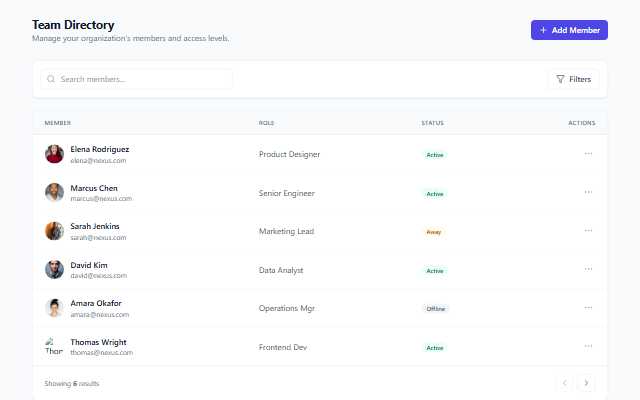Click the Data Analyst role cell
Viewport: 640px width, 400px height.
coord(281,270)
